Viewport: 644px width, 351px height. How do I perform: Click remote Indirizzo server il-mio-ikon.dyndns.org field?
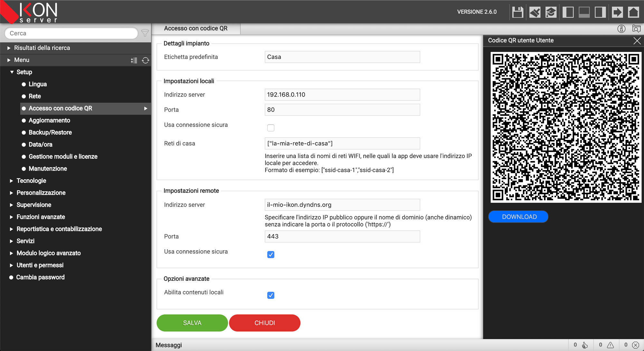pyautogui.click(x=342, y=205)
